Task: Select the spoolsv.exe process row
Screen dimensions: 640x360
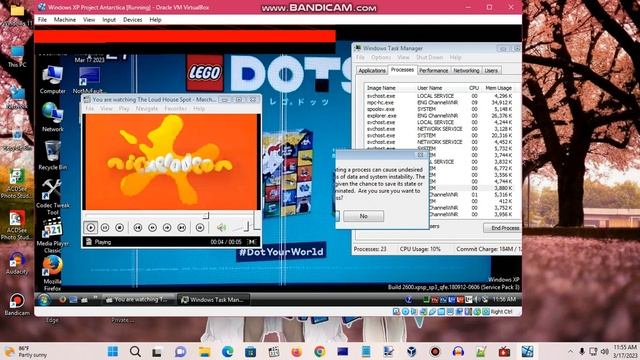Action: [439, 109]
